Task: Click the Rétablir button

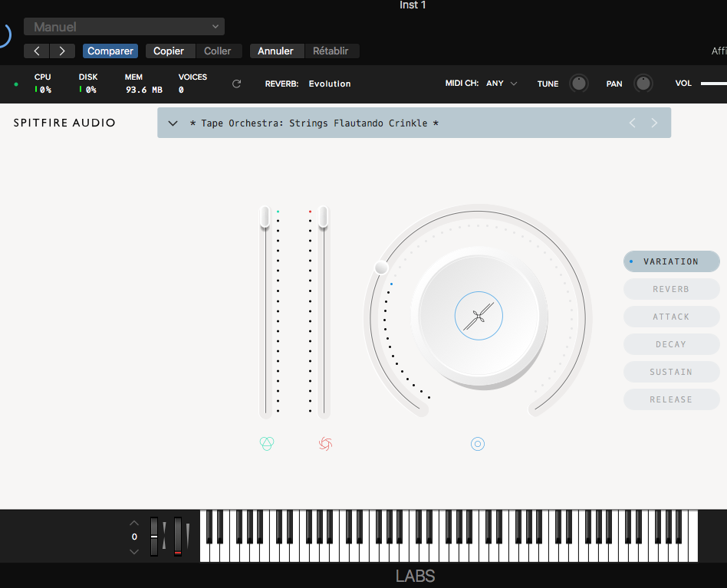Action: (x=331, y=51)
